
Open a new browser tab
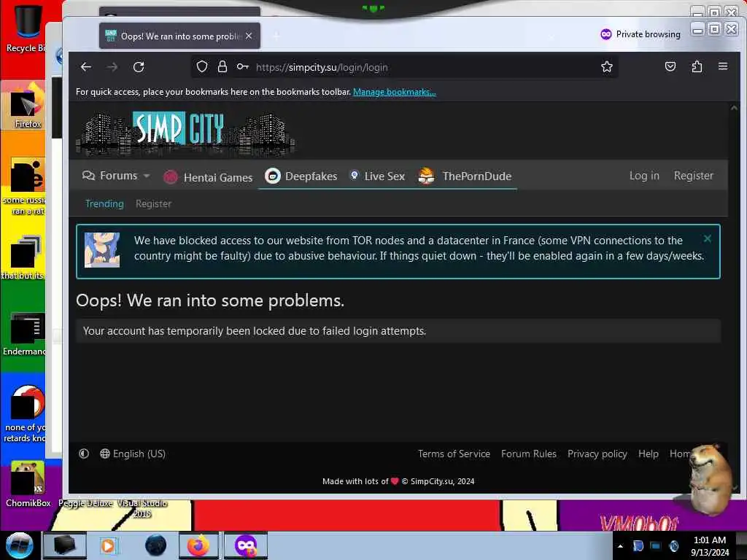point(276,36)
